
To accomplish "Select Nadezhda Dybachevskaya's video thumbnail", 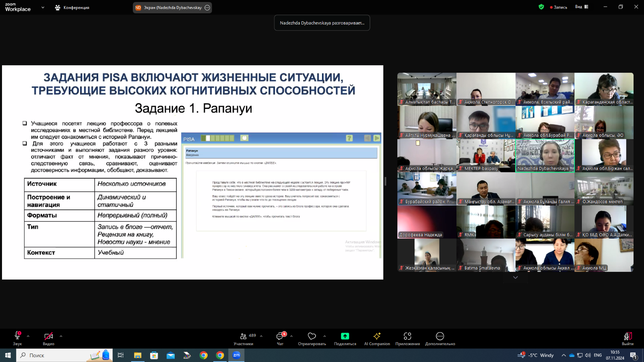I will click(545, 155).
